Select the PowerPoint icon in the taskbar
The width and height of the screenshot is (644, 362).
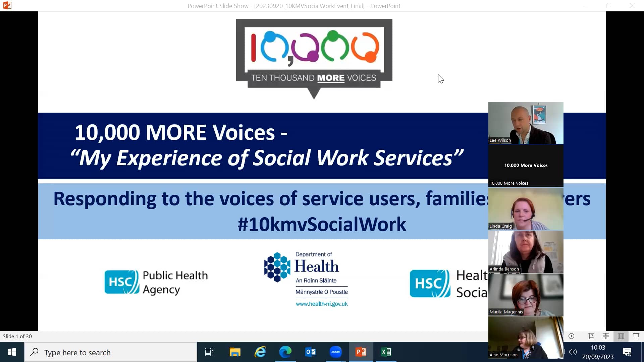pos(361,352)
